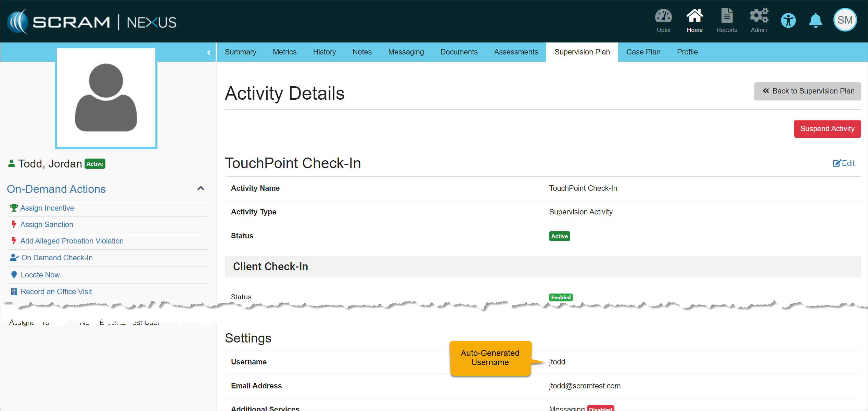Switch to the Case Plan tab
This screenshot has height=411, width=868.
coord(643,52)
